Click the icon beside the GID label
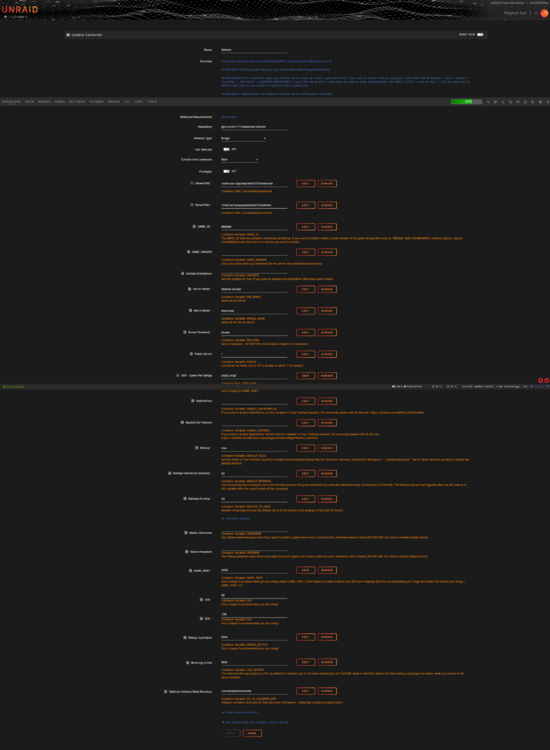550x750 pixels. 201,618
